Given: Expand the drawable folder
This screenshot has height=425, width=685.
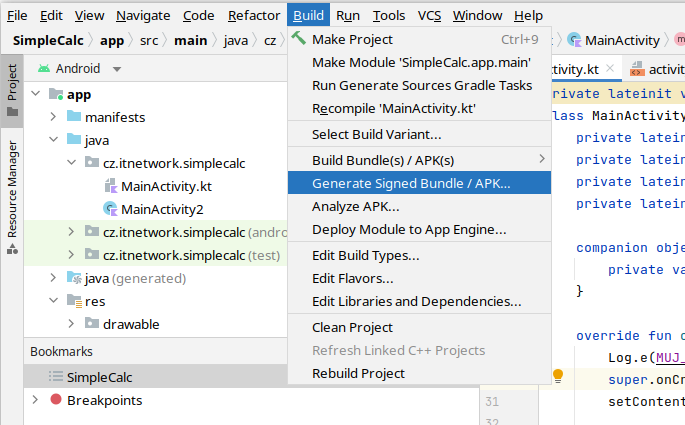Looking at the screenshot, I should click(71, 324).
